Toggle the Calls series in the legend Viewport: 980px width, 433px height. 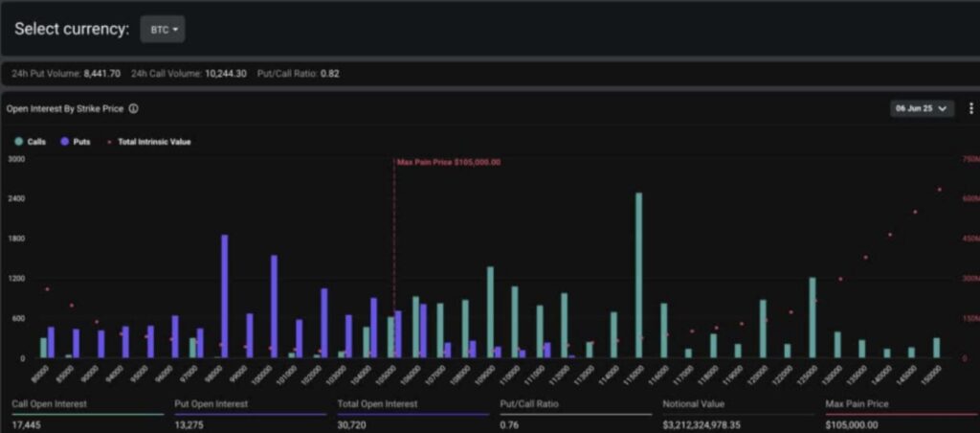(31, 142)
